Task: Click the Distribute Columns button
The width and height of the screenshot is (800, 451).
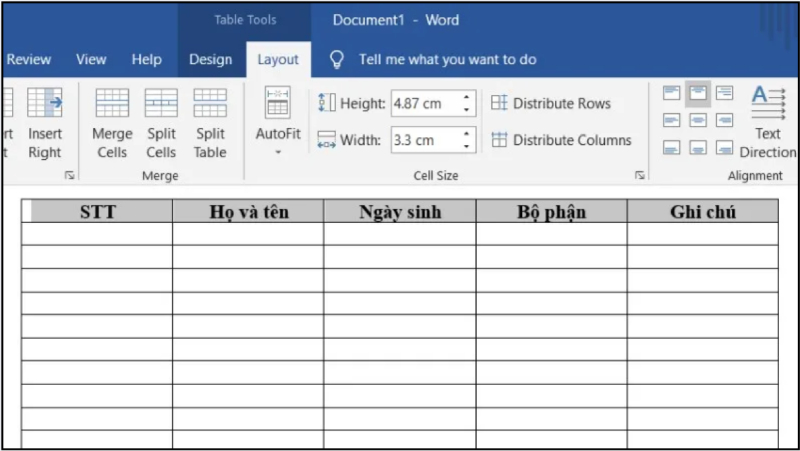Action: 561,140
